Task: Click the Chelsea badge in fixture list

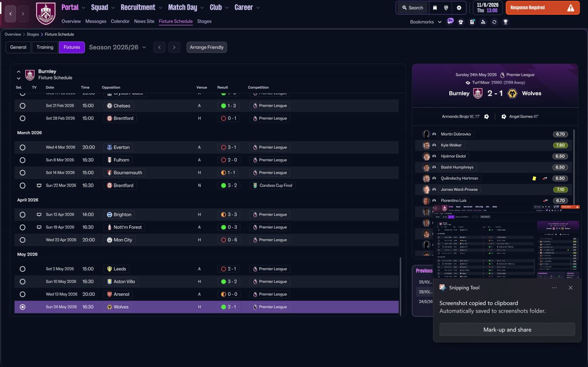Action: [x=109, y=106]
